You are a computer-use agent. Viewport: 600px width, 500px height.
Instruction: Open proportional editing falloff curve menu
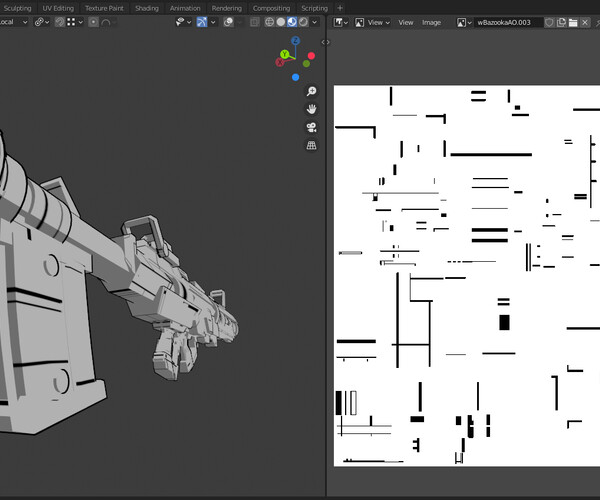point(108,22)
